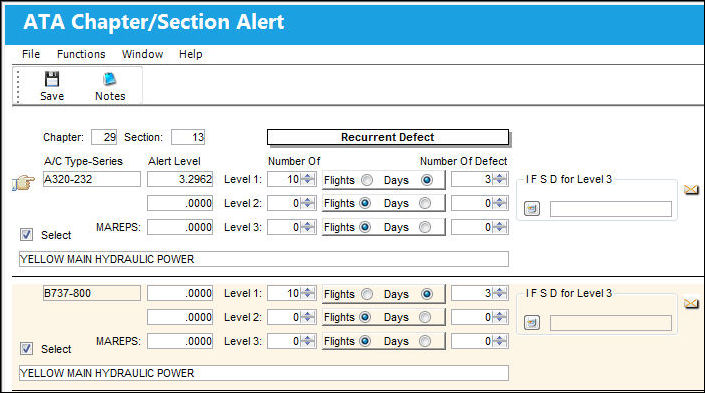Click Number Of stepper for B737-800 Level 3
Image resolution: width=705 pixels, height=393 pixels.
pyautogui.click(x=308, y=341)
